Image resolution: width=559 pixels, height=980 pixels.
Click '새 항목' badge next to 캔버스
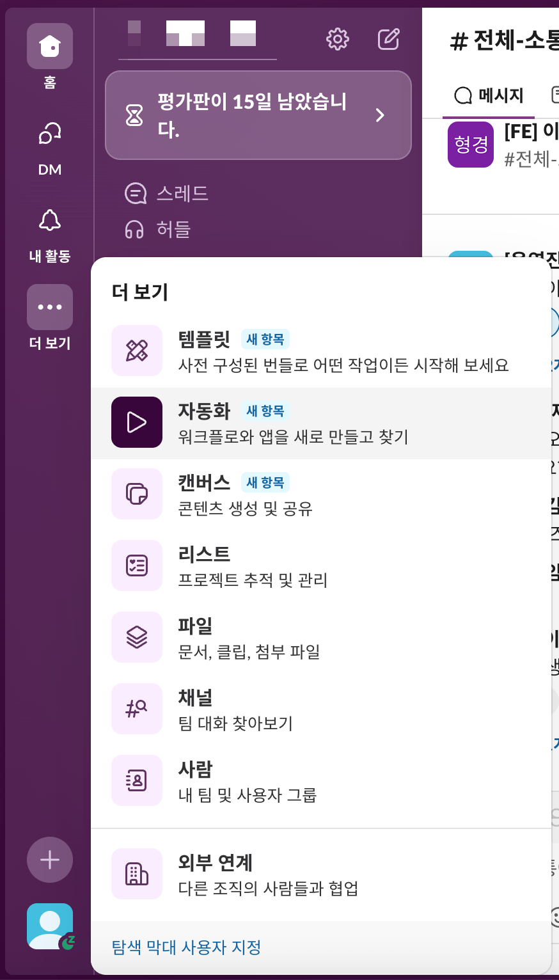pyautogui.click(x=265, y=482)
